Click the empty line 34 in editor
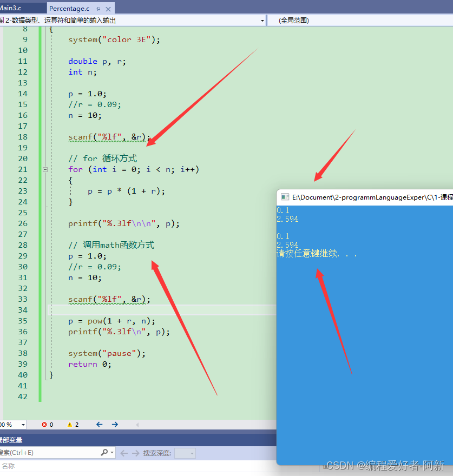453x476 pixels. [x=162, y=310]
